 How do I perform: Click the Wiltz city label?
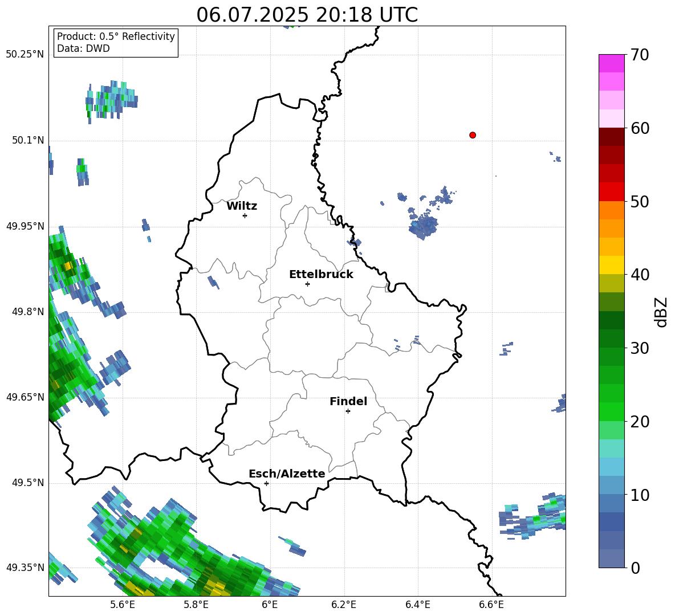click(x=242, y=206)
